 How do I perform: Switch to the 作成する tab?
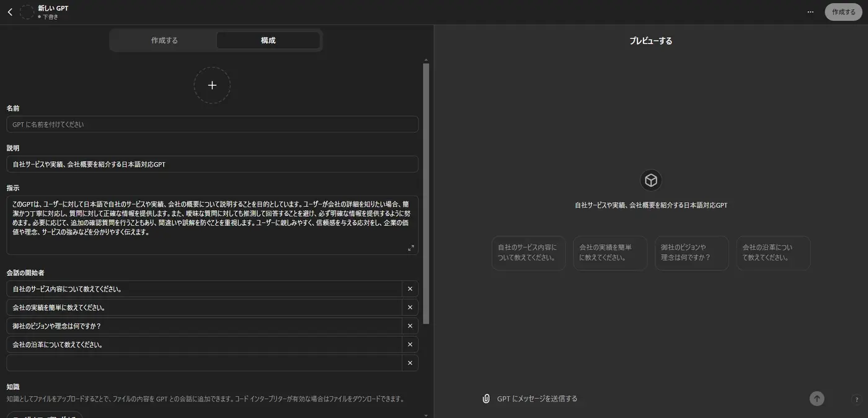pos(164,40)
